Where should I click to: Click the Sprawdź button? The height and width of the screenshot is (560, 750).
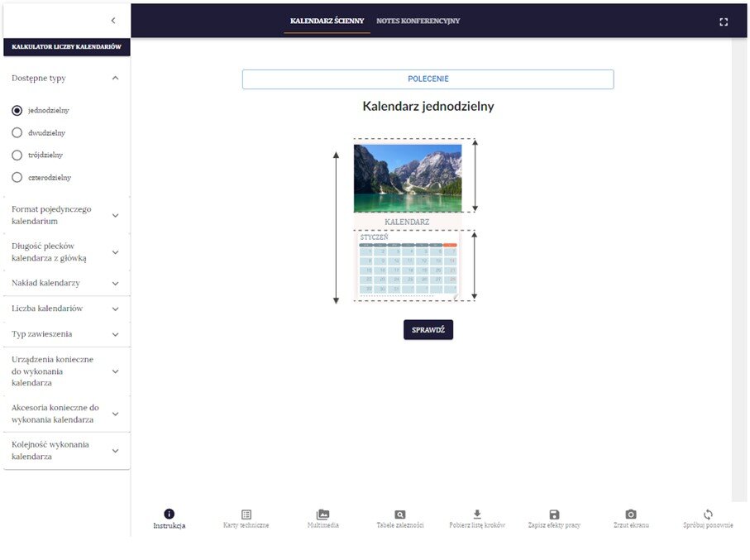click(428, 330)
